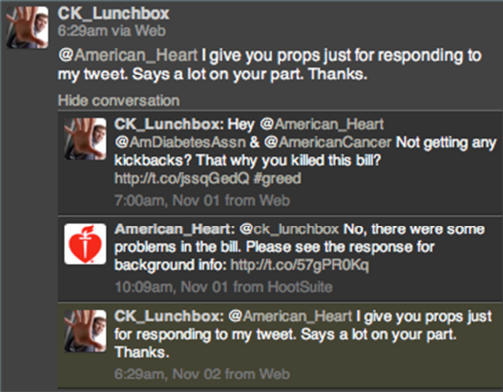Open link http://t.co/jssqGedQ
The width and height of the screenshot is (503, 392).
pyautogui.click(x=182, y=179)
